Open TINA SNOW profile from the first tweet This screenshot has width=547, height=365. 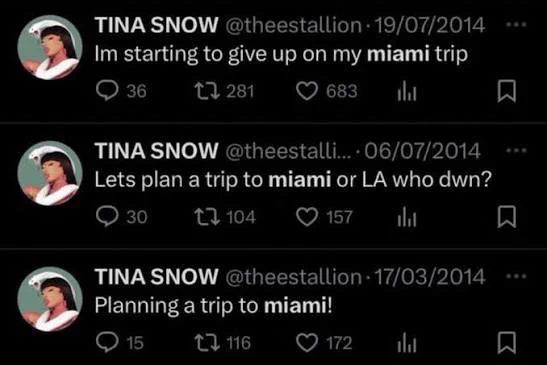click(x=157, y=25)
